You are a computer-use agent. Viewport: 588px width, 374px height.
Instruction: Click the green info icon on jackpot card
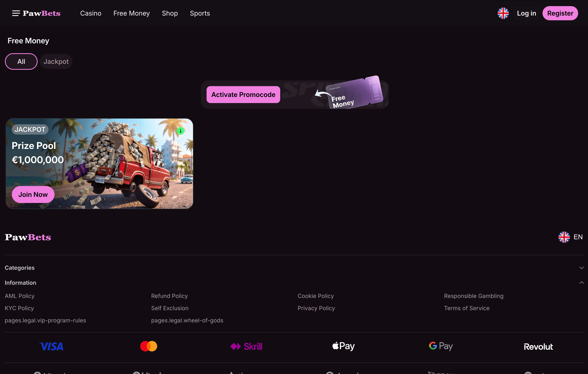(x=180, y=131)
